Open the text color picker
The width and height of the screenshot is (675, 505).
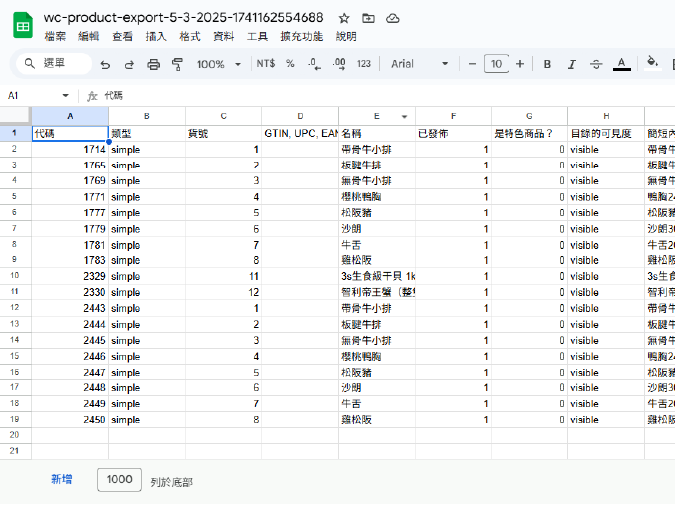621,64
